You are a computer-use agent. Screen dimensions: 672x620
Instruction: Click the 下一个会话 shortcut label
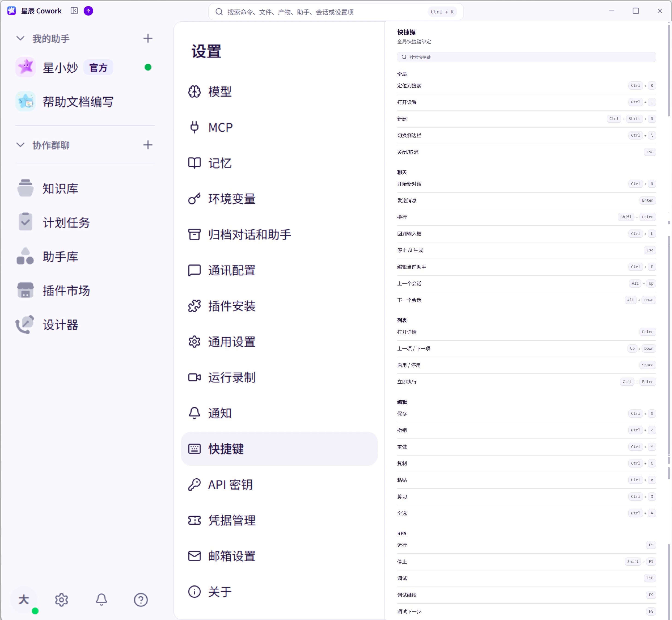coord(409,300)
